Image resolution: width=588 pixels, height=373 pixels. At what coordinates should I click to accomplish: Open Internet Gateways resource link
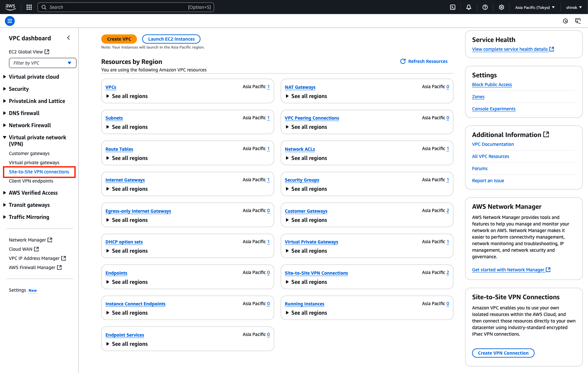point(125,180)
